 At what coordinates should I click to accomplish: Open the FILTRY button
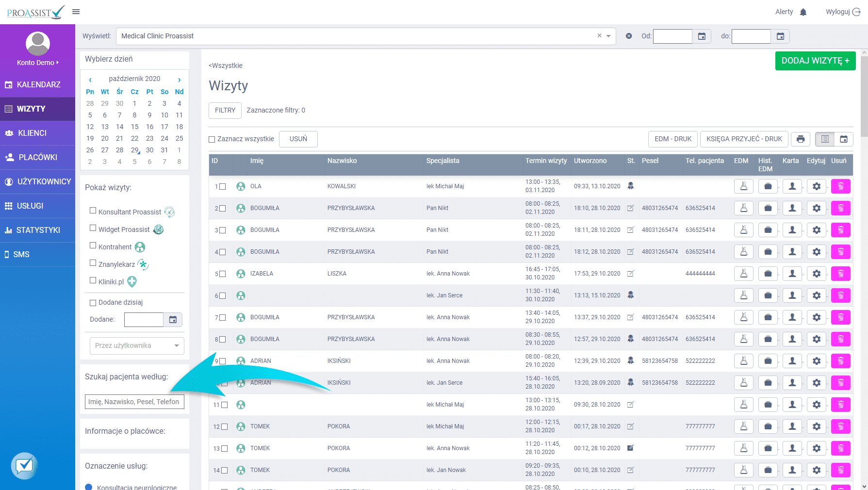pos(225,111)
